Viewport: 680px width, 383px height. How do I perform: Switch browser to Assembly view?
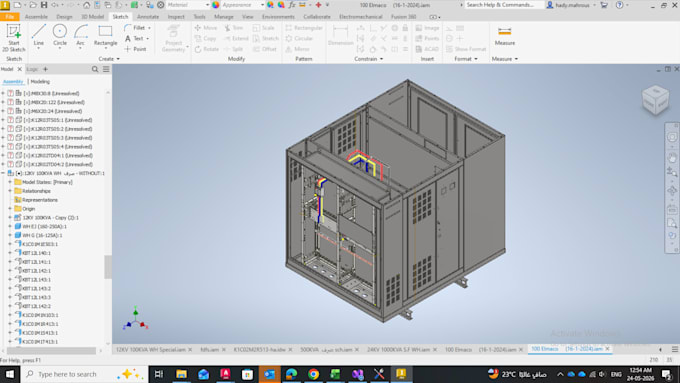[x=13, y=82]
